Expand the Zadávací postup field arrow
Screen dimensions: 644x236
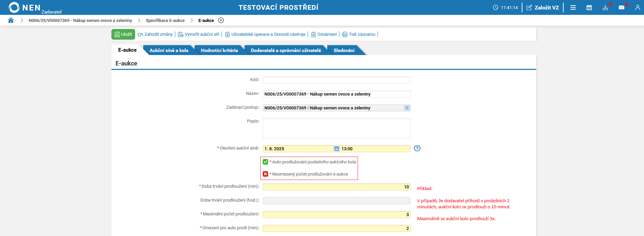pos(407,108)
